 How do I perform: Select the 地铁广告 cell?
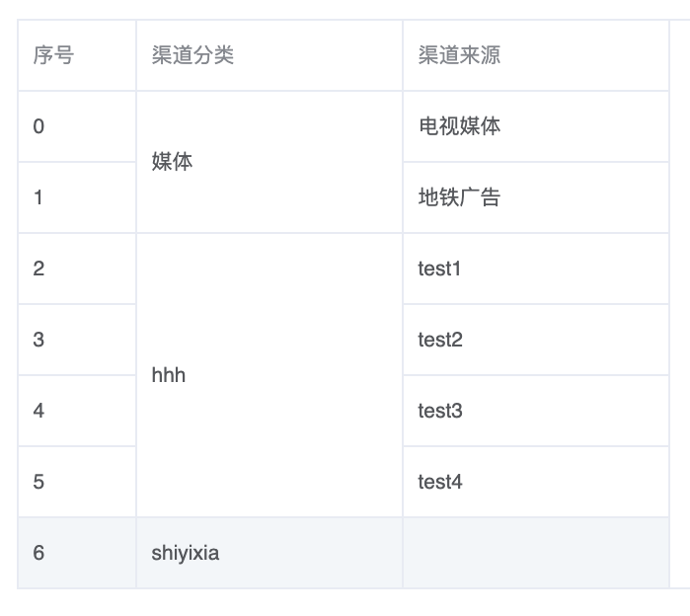536,197
